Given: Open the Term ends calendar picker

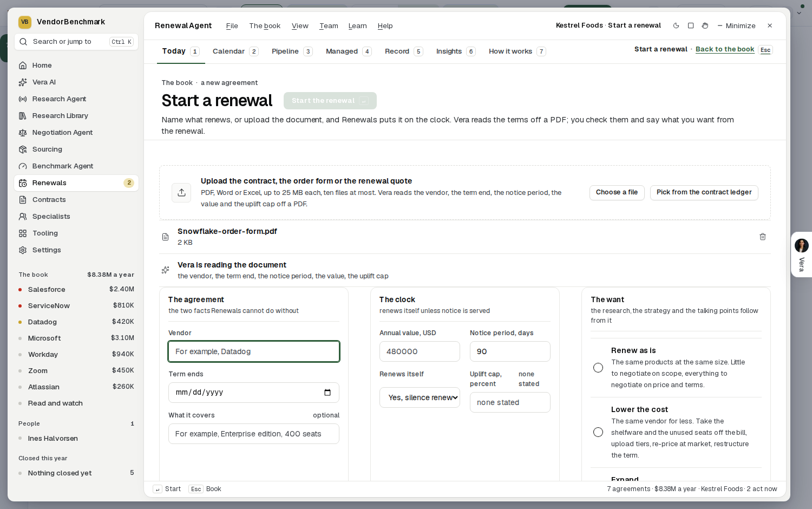Looking at the screenshot, I should tap(328, 393).
